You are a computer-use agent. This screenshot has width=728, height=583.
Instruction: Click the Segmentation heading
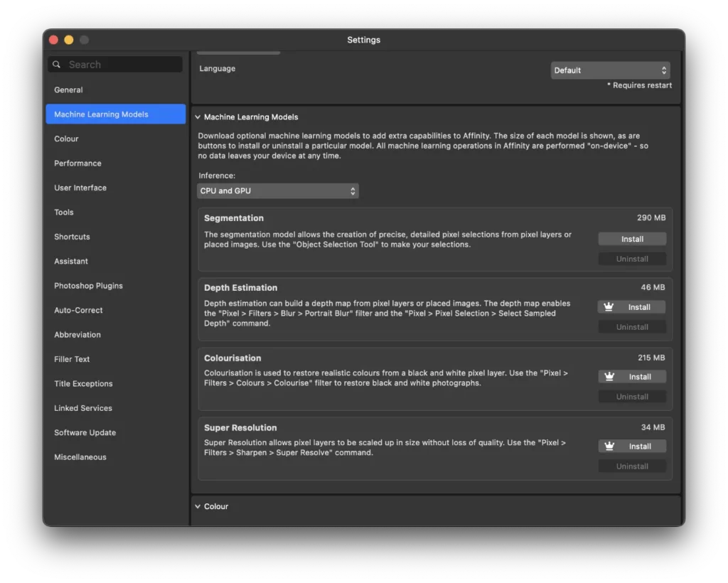click(x=233, y=218)
